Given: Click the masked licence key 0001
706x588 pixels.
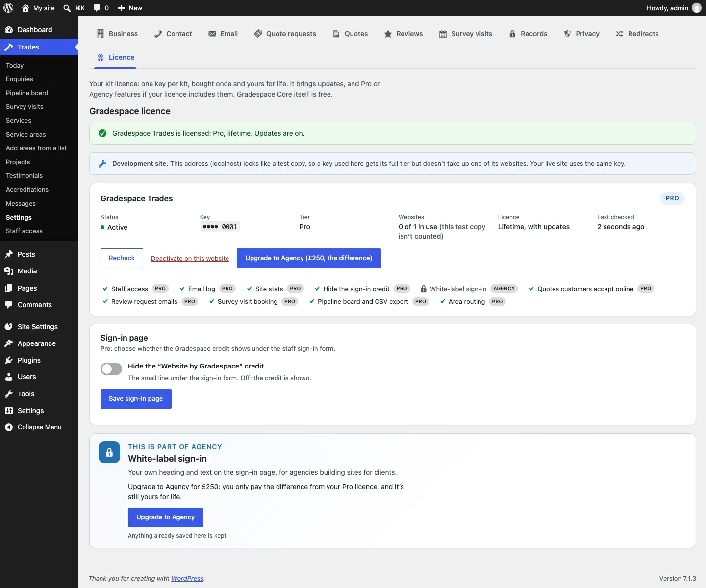Looking at the screenshot, I should 220,227.
